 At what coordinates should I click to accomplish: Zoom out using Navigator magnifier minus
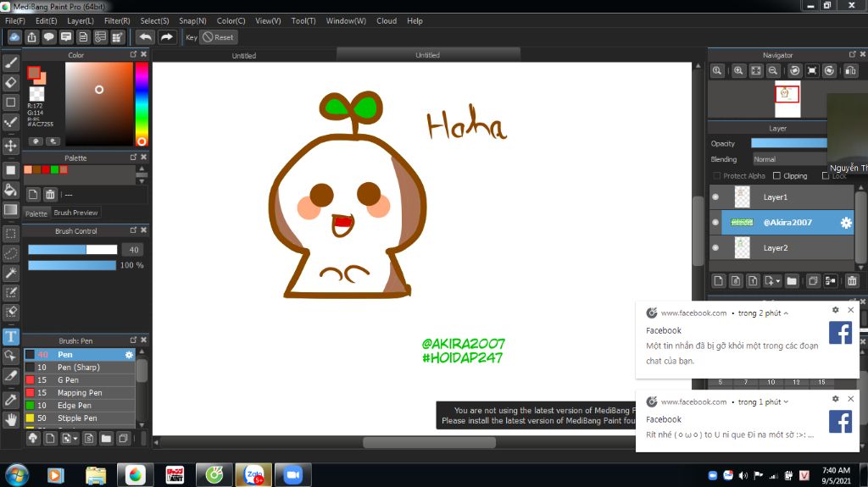[x=773, y=71]
